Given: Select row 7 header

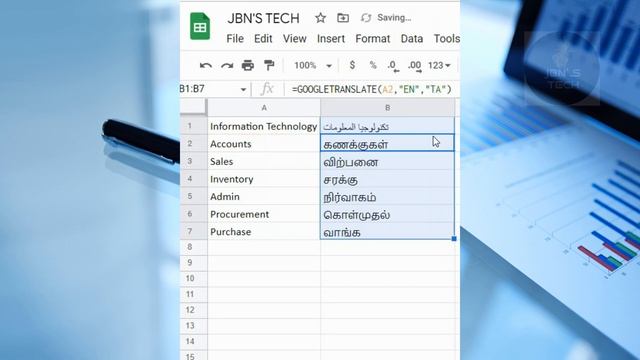Looking at the screenshot, I should 190,231.
